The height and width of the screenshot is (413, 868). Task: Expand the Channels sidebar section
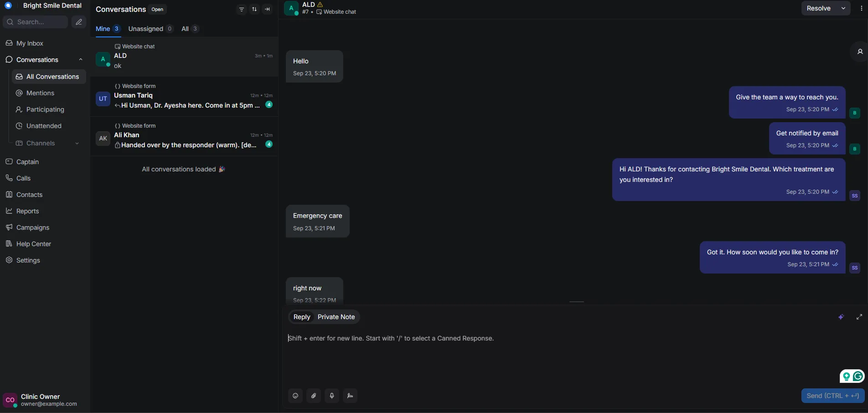(77, 143)
